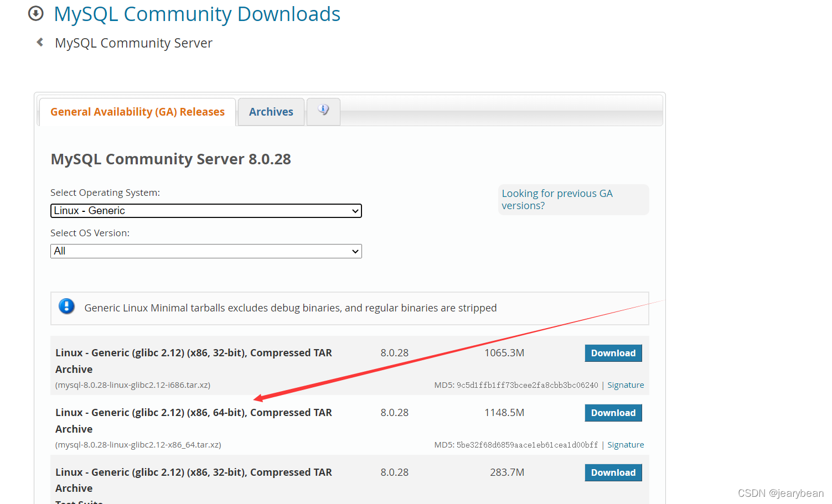Open the Select OS Version dropdown
The width and height of the screenshot is (832, 504).
(x=206, y=251)
